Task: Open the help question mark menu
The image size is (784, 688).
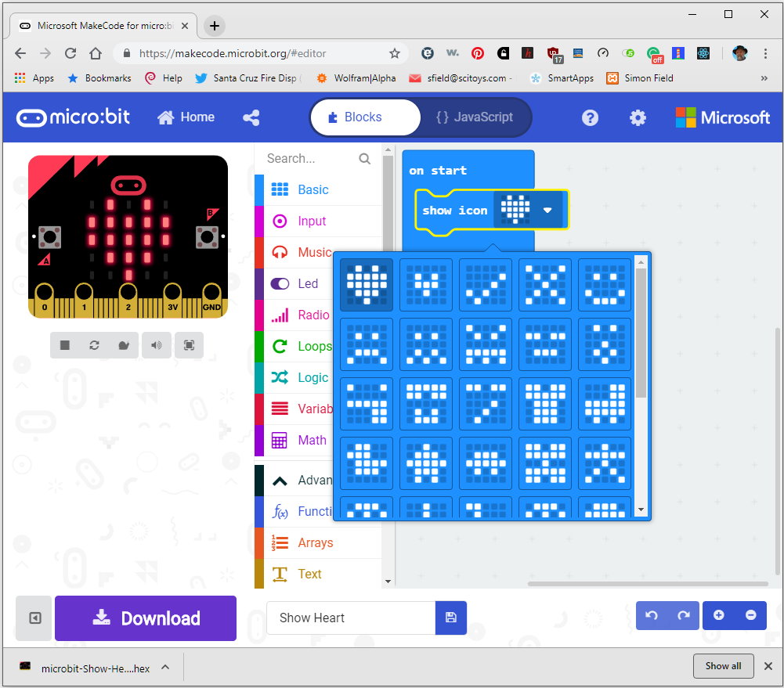Action: point(590,117)
